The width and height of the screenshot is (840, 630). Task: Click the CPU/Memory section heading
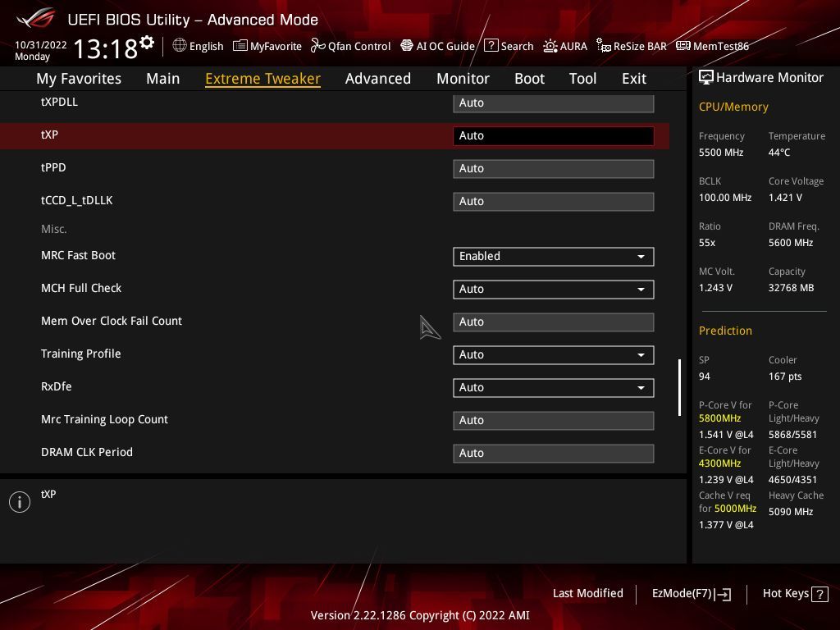tap(733, 107)
